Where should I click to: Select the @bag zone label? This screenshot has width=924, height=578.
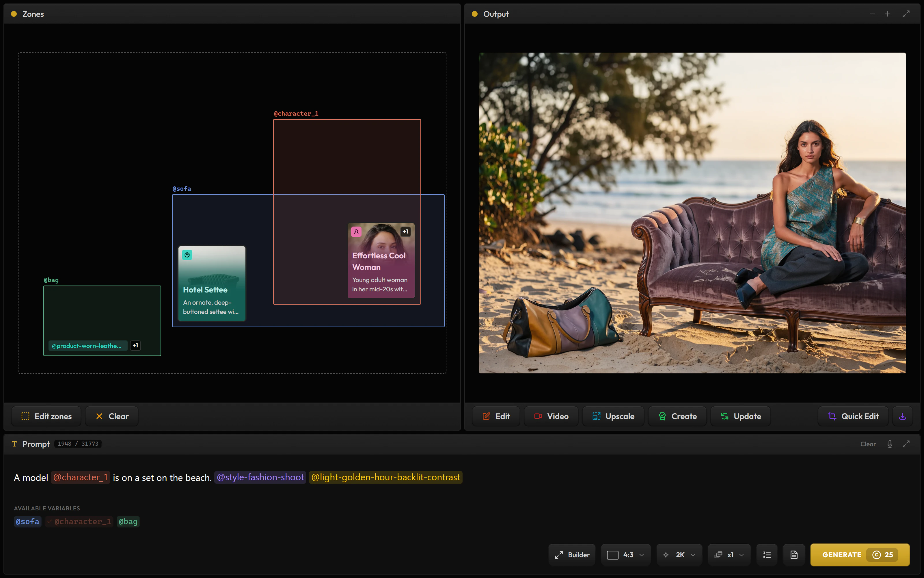[51, 280]
